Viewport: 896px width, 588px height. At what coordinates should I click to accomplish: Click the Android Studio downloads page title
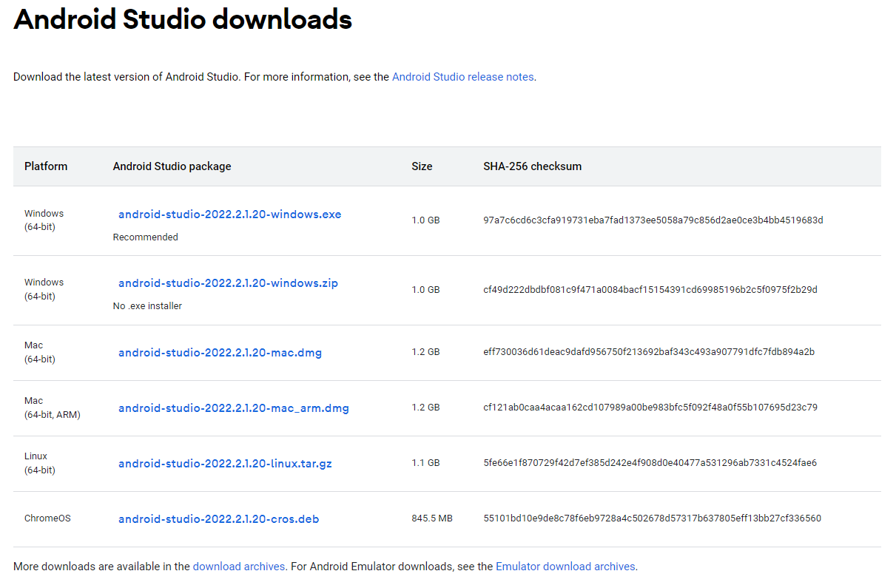click(182, 20)
